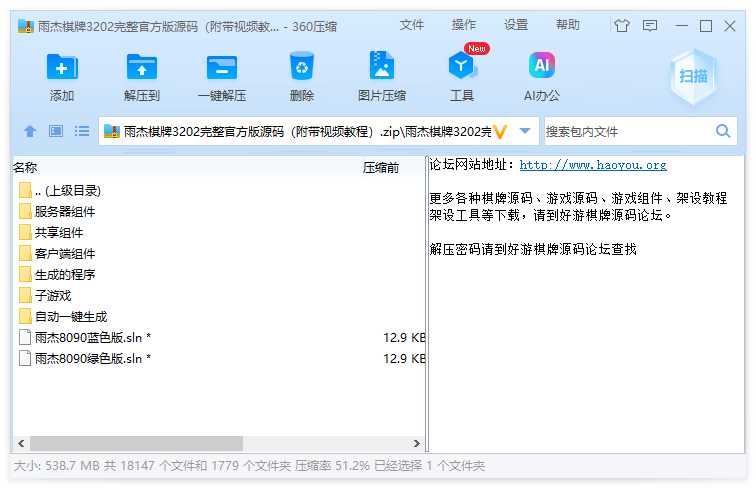Click the 解压到 (Extract to) icon
Screen dimensions: 756x488
coord(141,67)
